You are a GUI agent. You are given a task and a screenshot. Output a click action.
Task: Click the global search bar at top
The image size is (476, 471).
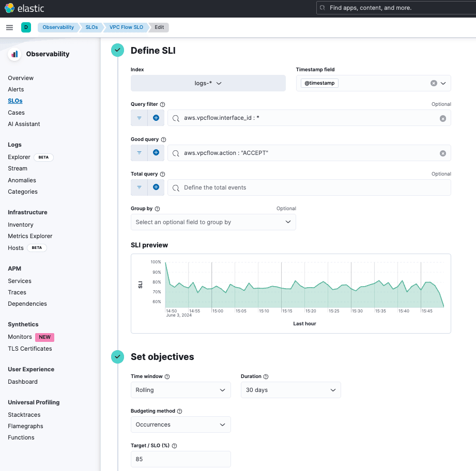pyautogui.click(x=396, y=8)
